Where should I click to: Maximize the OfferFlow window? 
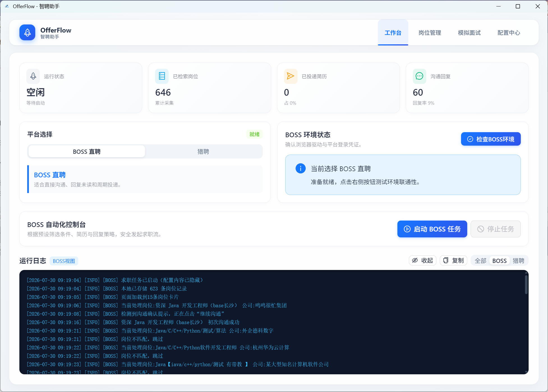pyautogui.click(x=518, y=6)
